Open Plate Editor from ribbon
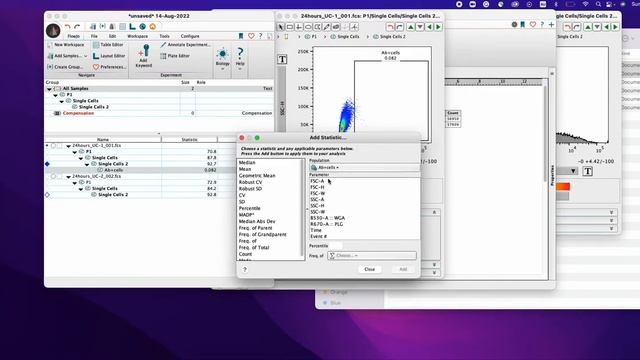This screenshot has height=360, width=640. (175, 56)
